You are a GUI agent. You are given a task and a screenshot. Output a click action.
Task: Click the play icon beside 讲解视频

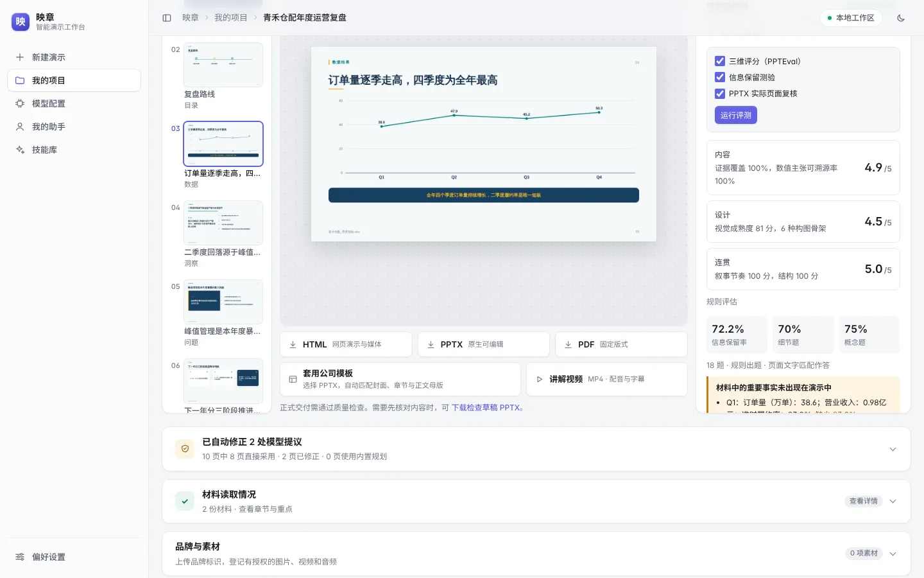(540, 379)
